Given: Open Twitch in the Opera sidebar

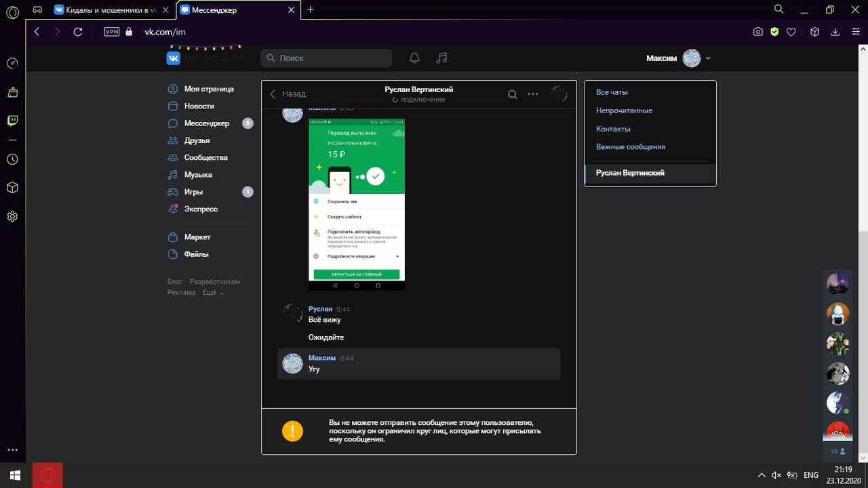Looking at the screenshot, I should pos(12,121).
